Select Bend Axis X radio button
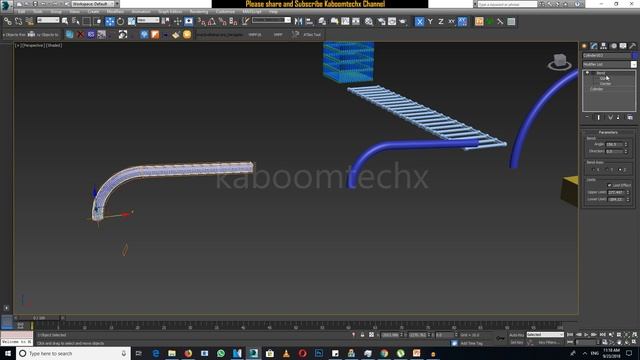 pos(594,169)
